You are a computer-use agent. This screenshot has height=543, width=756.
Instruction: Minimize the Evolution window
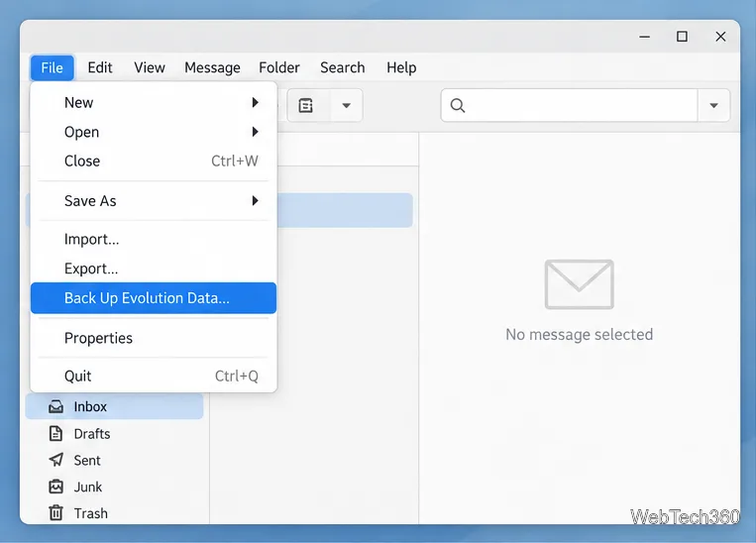(x=645, y=37)
